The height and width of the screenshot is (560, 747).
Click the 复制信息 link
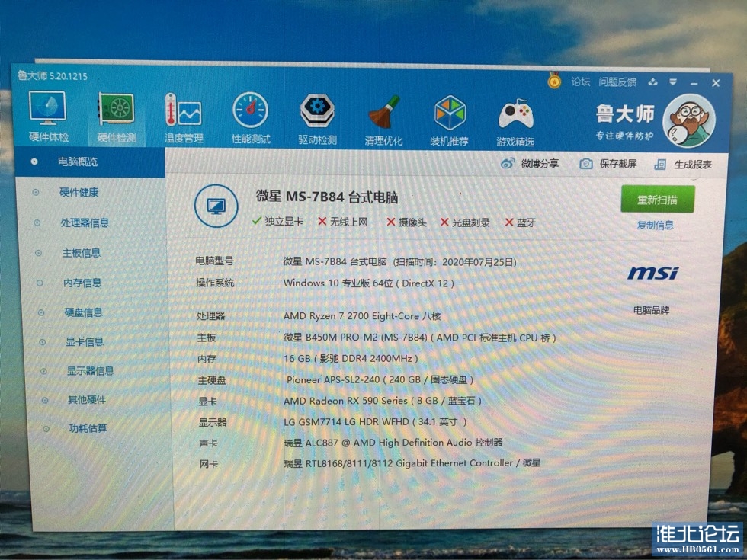pos(655,225)
